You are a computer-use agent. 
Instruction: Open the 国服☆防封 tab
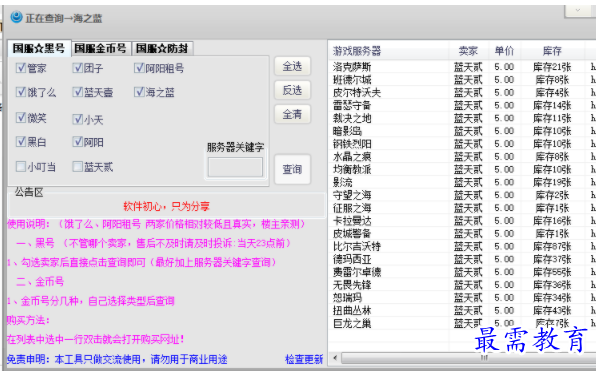coord(162,48)
